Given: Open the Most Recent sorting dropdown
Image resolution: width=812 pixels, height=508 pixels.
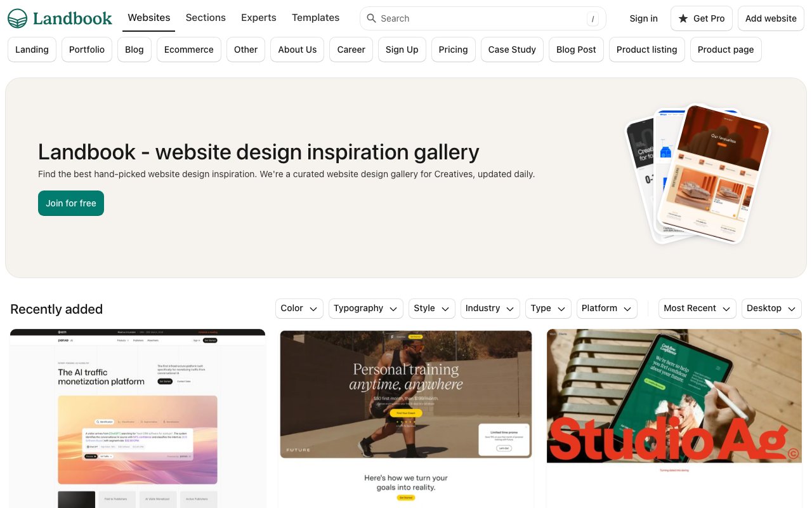Looking at the screenshot, I should pyautogui.click(x=697, y=308).
